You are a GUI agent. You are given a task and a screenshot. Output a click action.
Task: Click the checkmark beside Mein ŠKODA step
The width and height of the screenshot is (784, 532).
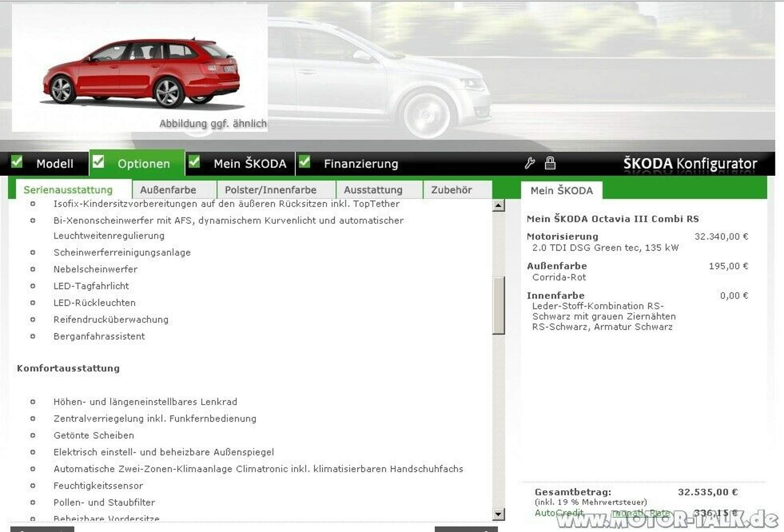194,162
